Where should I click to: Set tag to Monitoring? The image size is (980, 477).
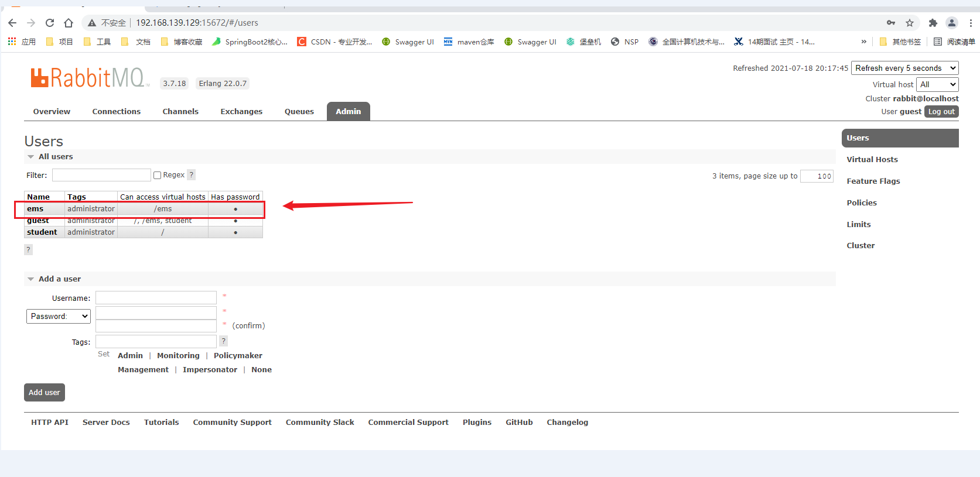tap(178, 355)
